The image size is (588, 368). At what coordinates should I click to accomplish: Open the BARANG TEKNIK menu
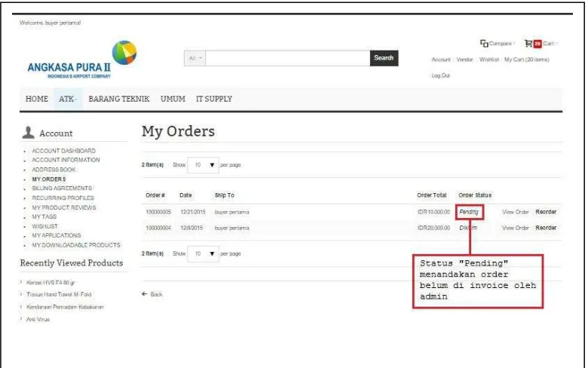pyautogui.click(x=119, y=99)
